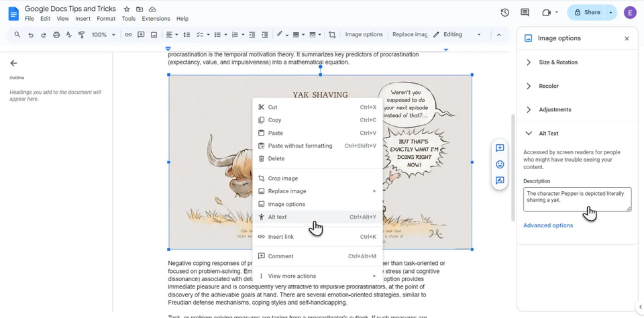Click the Suggest edits floating button
The height and width of the screenshot is (318, 644).
(x=500, y=180)
